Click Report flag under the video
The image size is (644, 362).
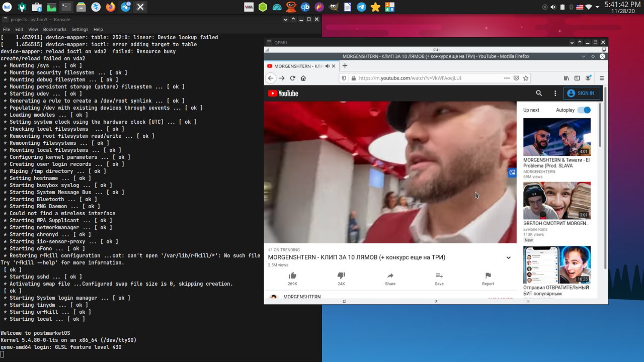(x=488, y=279)
